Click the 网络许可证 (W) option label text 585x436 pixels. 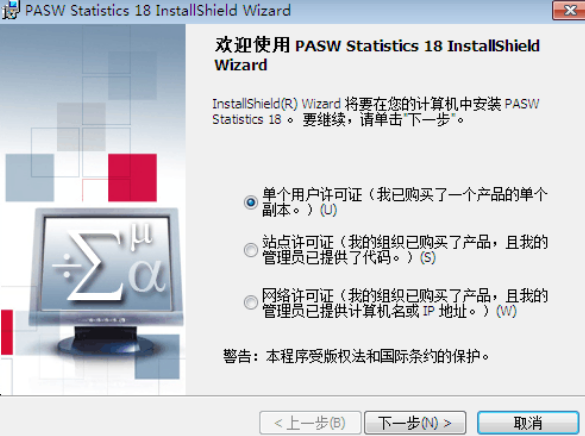[x=405, y=303]
